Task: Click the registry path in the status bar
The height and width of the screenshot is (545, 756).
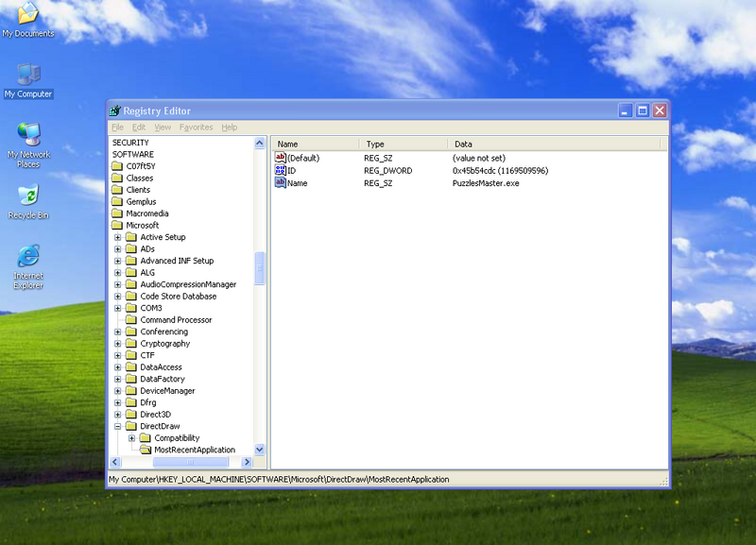Action: pos(279,480)
